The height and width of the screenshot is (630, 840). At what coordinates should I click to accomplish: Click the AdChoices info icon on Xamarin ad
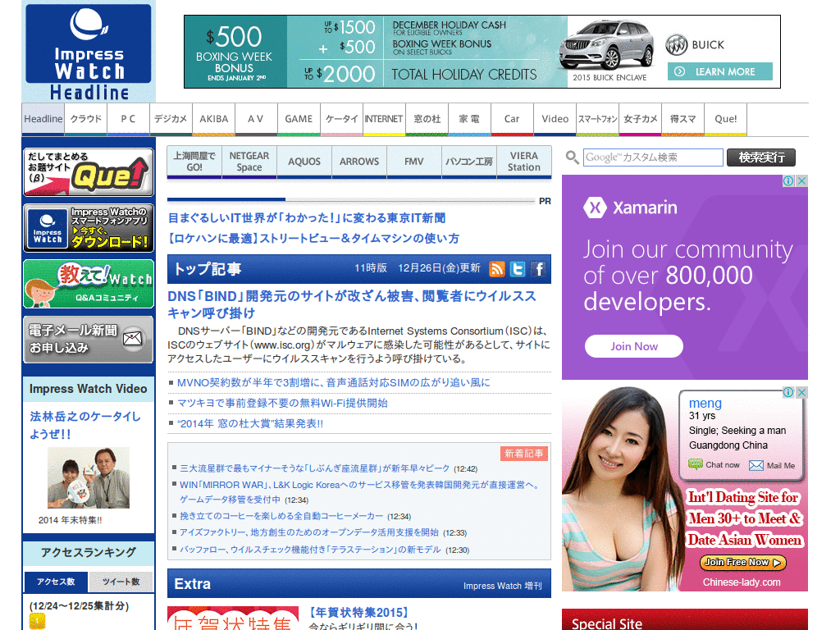pyautogui.click(x=788, y=181)
